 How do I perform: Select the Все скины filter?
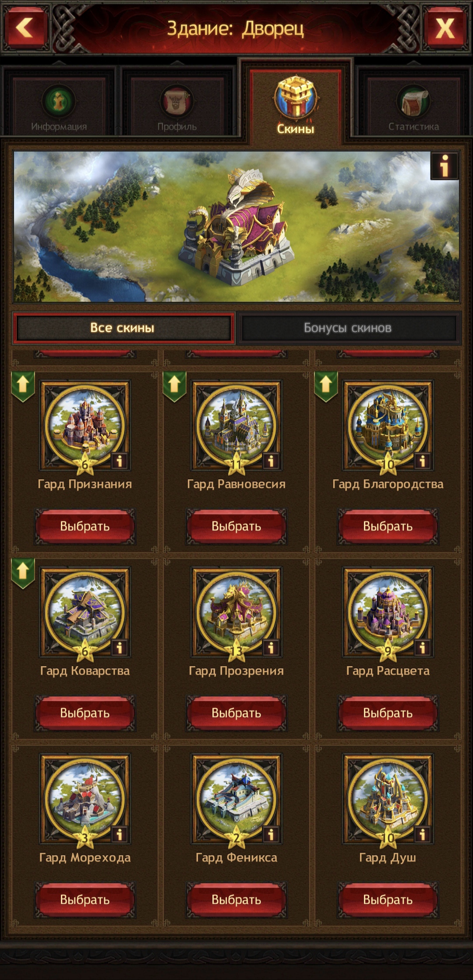123,328
